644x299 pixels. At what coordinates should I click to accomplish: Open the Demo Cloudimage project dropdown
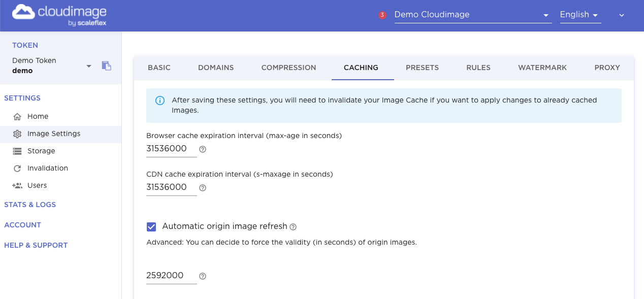click(x=472, y=15)
